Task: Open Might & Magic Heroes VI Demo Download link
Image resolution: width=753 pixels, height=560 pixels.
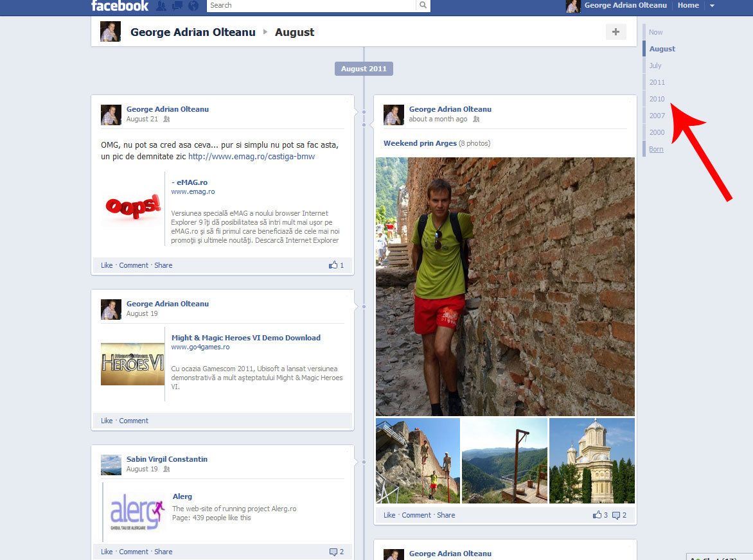Action: click(246, 338)
